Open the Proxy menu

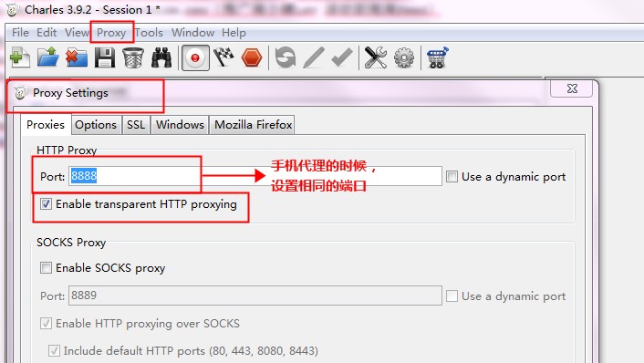[111, 33]
